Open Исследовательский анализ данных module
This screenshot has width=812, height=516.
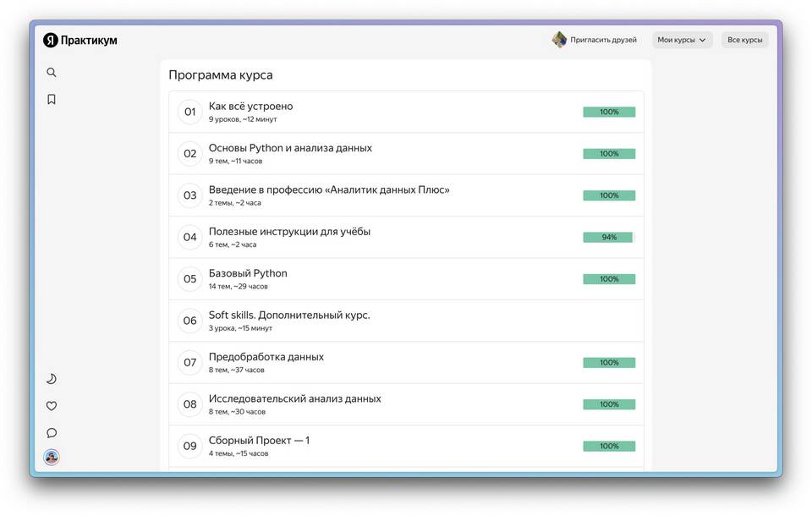294,398
